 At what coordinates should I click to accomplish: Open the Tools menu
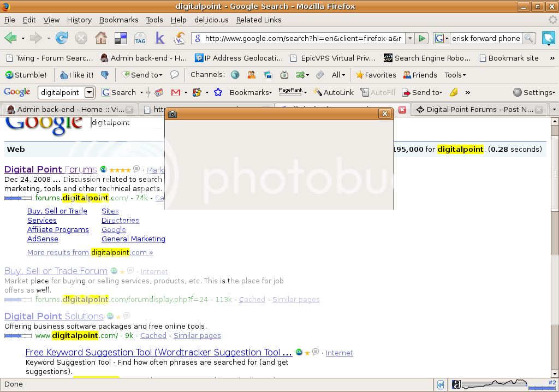coord(154,20)
